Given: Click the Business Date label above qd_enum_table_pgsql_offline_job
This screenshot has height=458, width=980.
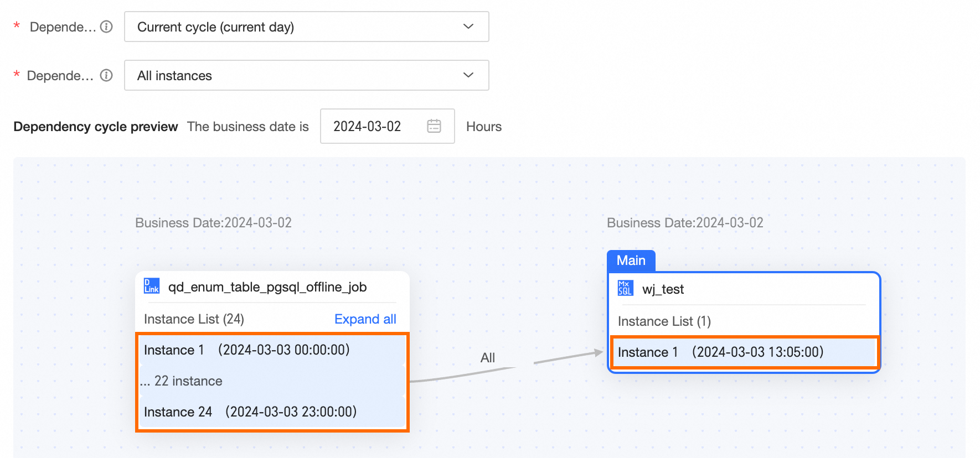Looking at the screenshot, I should pos(213,223).
